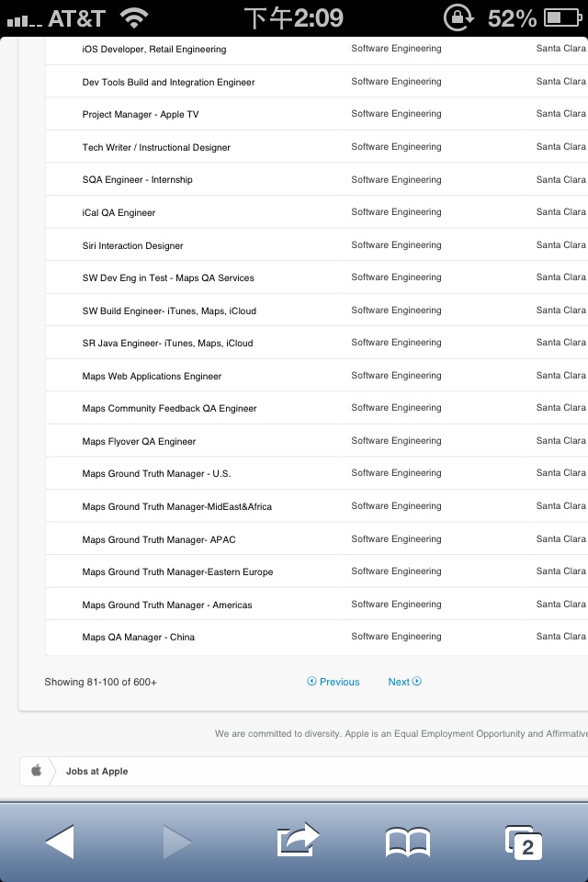The width and height of the screenshot is (588, 882).
Task: Click Santa Clara in Siri Interaction Designer row
Action: (x=561, y=244)
